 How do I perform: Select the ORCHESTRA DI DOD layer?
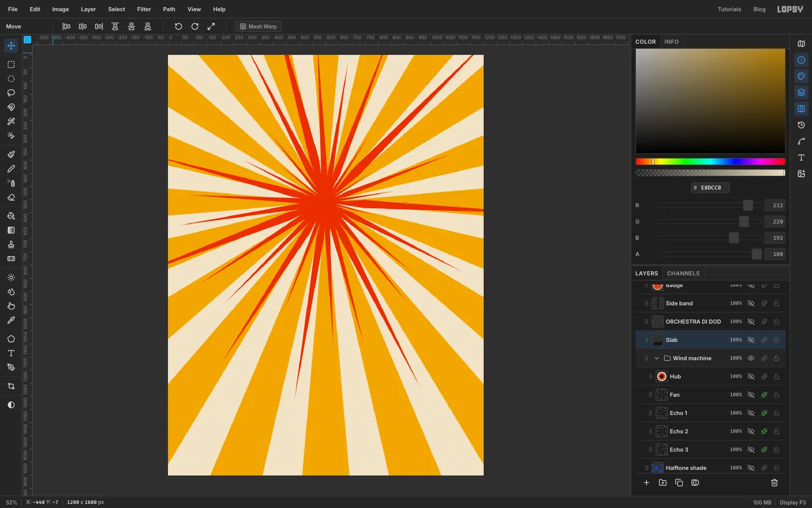coord(710,322)
